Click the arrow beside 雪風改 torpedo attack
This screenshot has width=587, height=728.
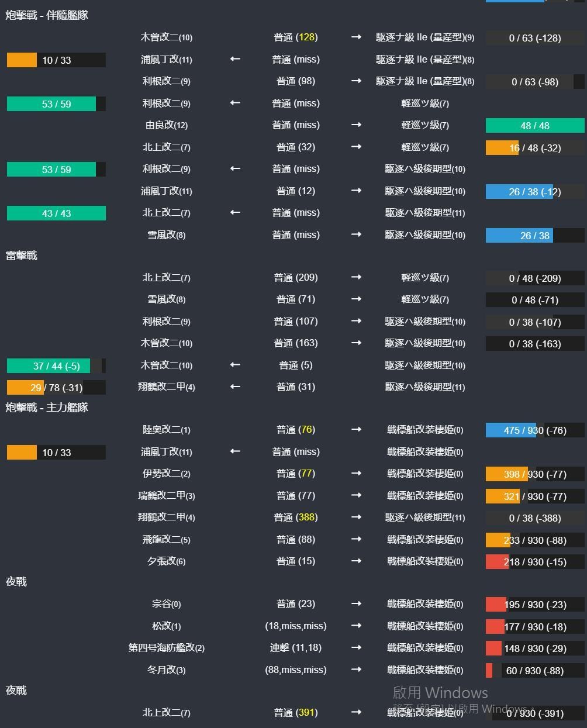(x=356, y=299)
